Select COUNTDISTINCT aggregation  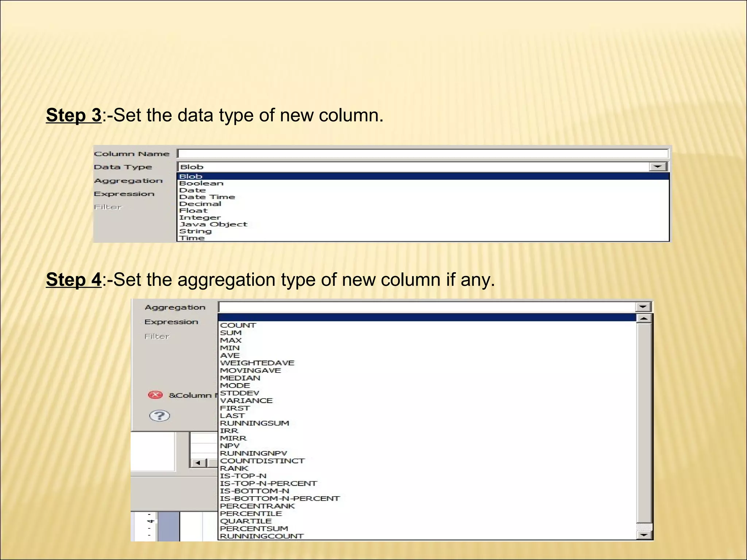(427, 461)
